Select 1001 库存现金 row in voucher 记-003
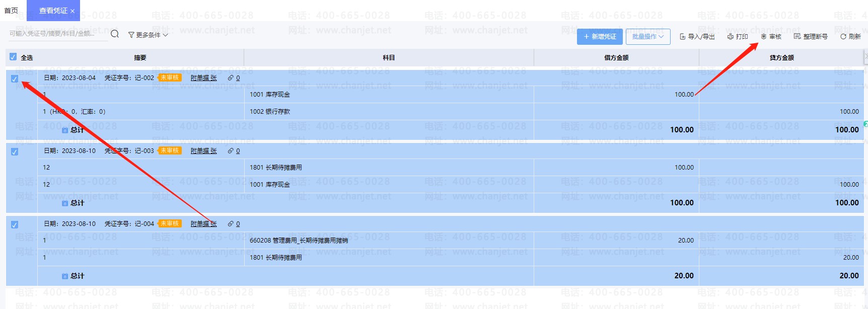Screen dimensions: 868x309 tap(450, 185)
